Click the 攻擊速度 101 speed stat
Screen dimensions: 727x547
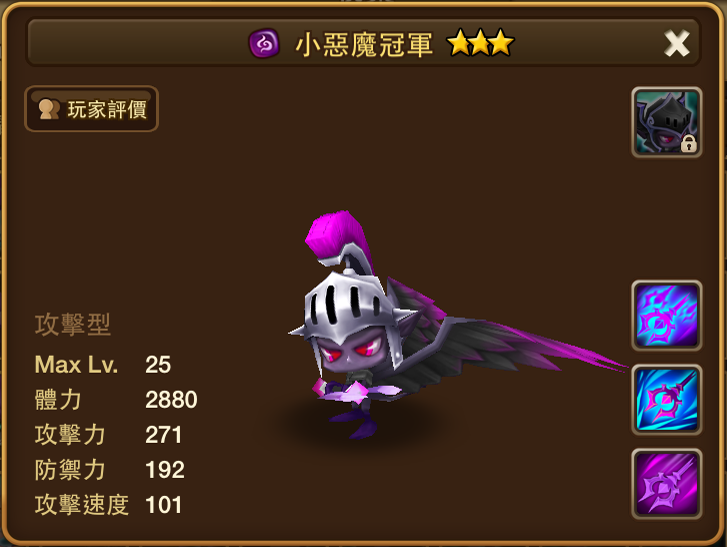pyautogui.click(x=108, y=504)
